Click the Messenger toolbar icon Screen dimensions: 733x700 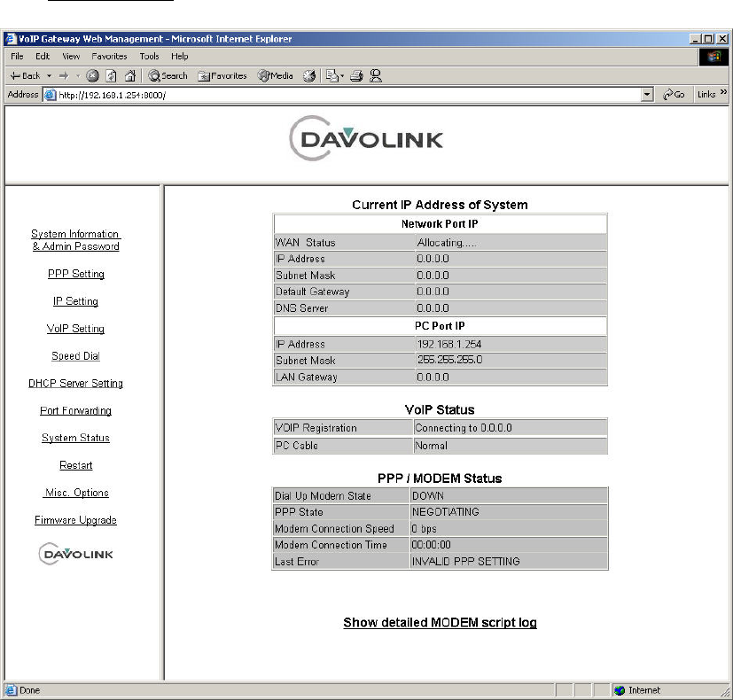(x=376, y=75)
